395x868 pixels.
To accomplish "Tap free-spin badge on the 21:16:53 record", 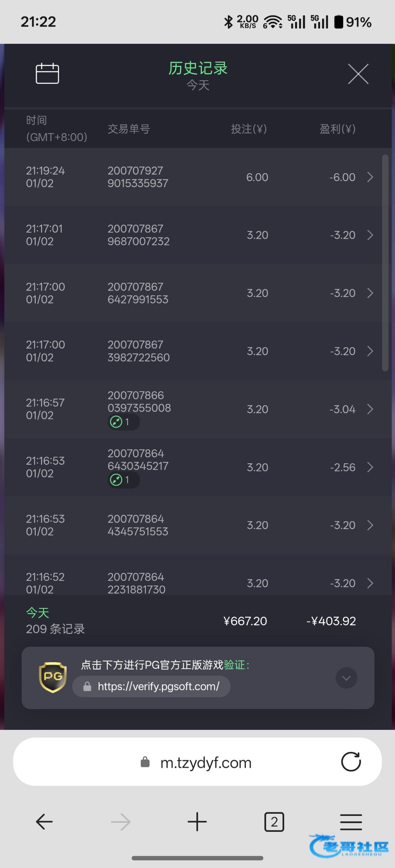I will (x=123, y=480).
